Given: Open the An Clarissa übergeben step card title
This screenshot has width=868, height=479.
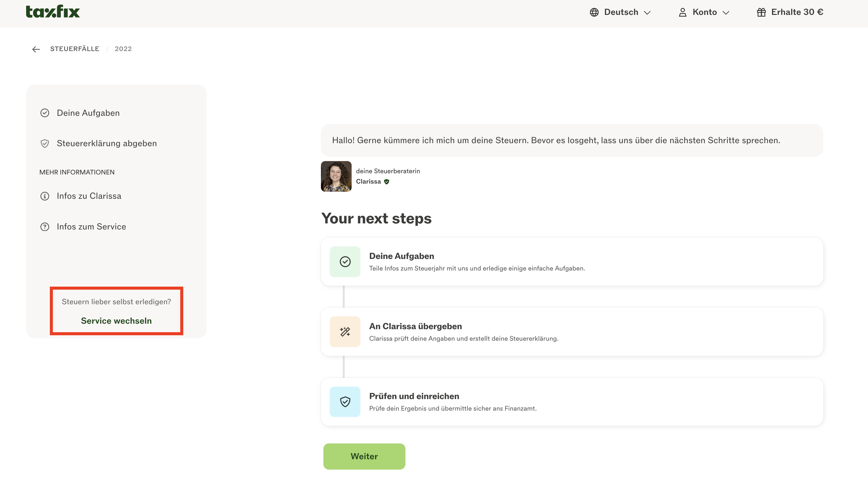Looking at the screenshot, I should pyautogui.click(x=415, y=326).
